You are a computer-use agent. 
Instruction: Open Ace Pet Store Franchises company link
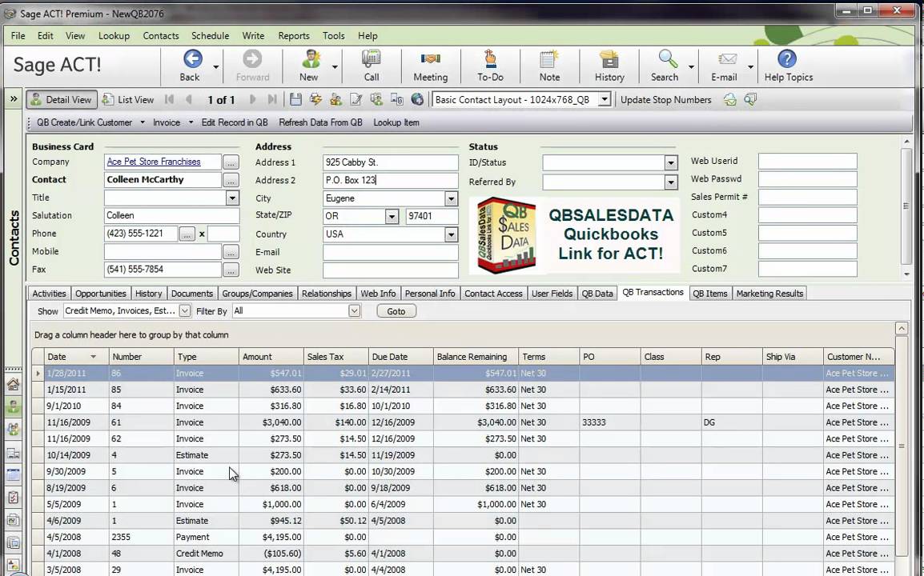(x=153, y=162)
